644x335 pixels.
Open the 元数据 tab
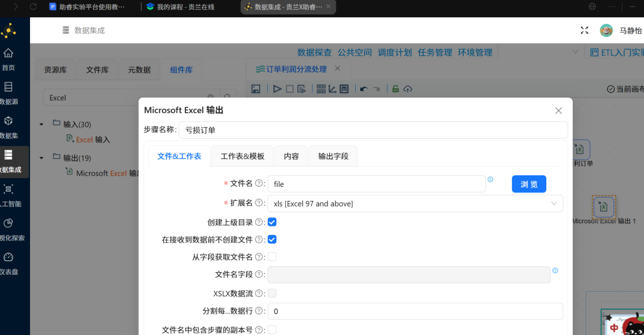(x=139, y=70)
